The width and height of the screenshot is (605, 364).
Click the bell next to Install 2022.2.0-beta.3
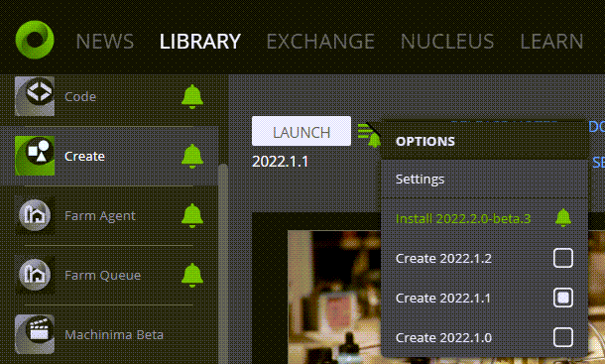point(563,217)
